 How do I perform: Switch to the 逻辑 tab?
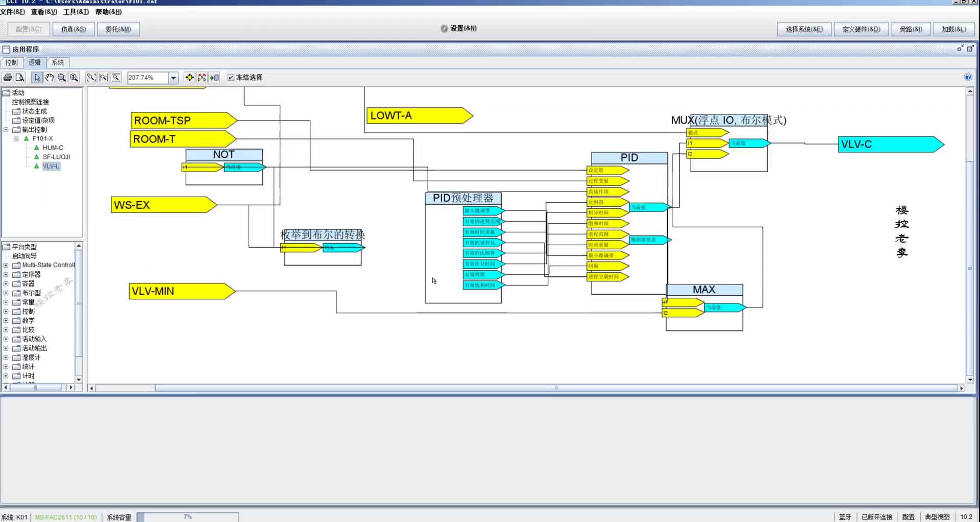coord(35,62)
